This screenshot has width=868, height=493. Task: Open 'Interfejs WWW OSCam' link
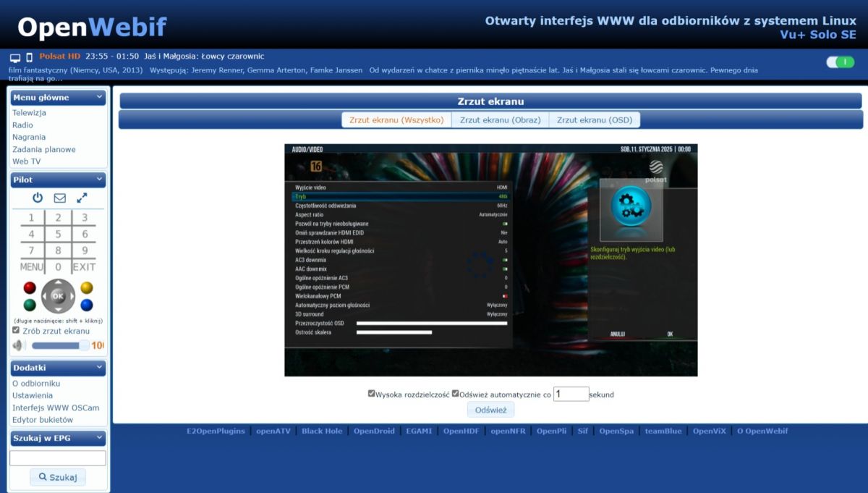[56, 408]
